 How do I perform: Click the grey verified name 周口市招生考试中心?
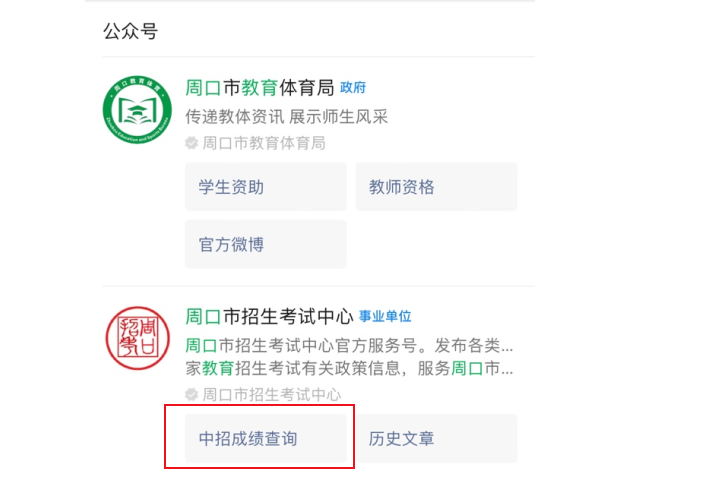[x=271, y=394]
